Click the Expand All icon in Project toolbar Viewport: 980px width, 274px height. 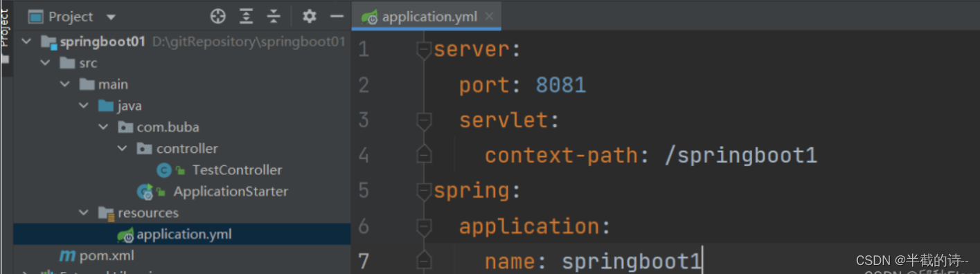[247, 17]
